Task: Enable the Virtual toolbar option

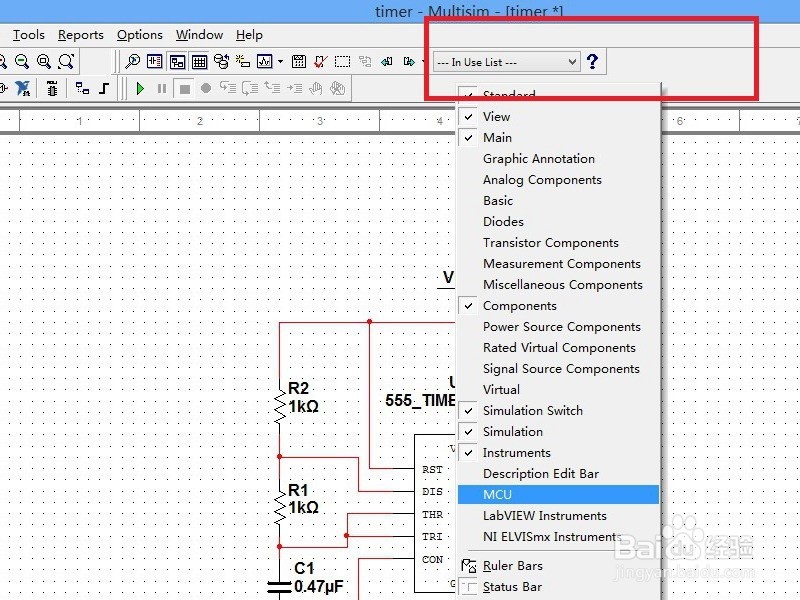Action: pos(558,390)
